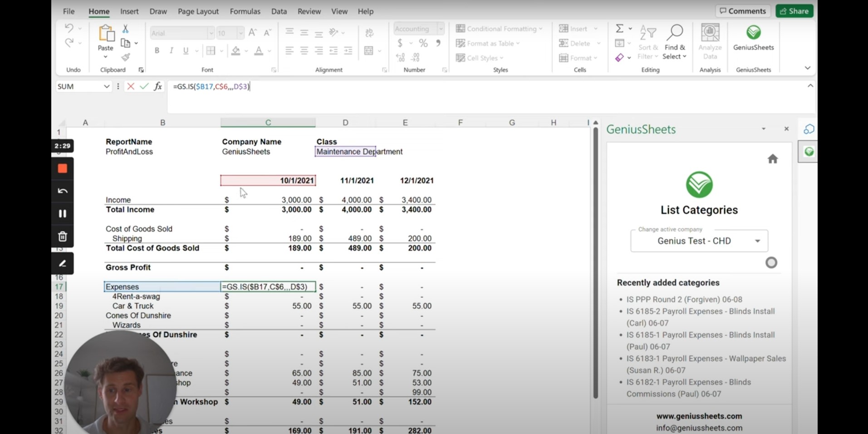Switch to the Draw tab
868x434 pixels.
click(158, 11)
